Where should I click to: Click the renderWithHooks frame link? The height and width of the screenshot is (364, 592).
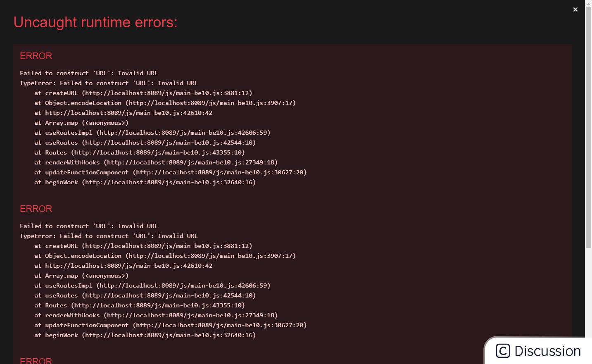click(x=156, y=162)
